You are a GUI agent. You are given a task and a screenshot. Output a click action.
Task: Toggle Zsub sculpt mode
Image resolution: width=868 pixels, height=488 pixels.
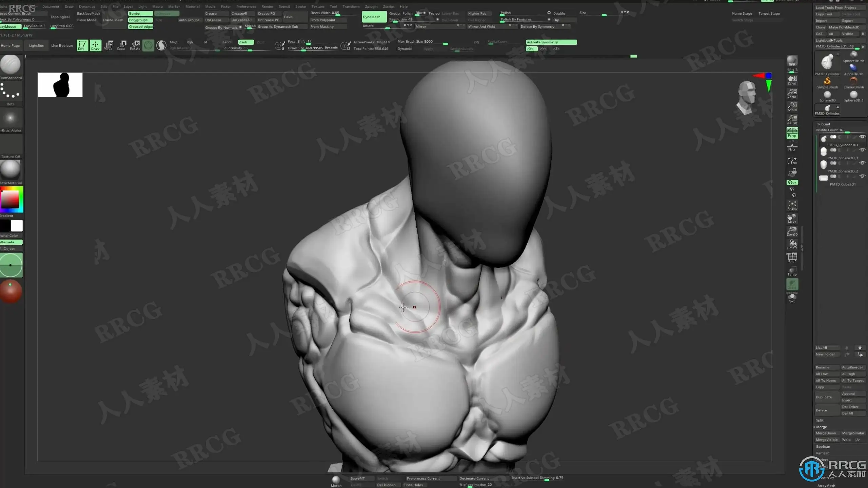click(245, 42)
